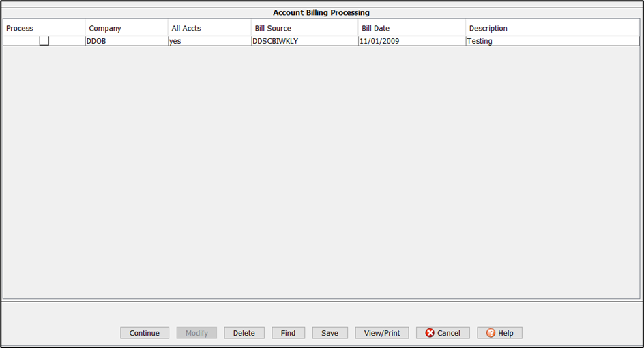Click the question mark Help icon
This screenshot has height=348, width=644.
click(491, 333)
